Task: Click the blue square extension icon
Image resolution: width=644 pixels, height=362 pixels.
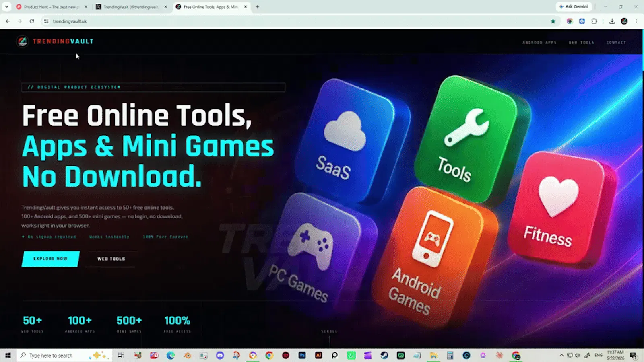Action: [582, 21]
